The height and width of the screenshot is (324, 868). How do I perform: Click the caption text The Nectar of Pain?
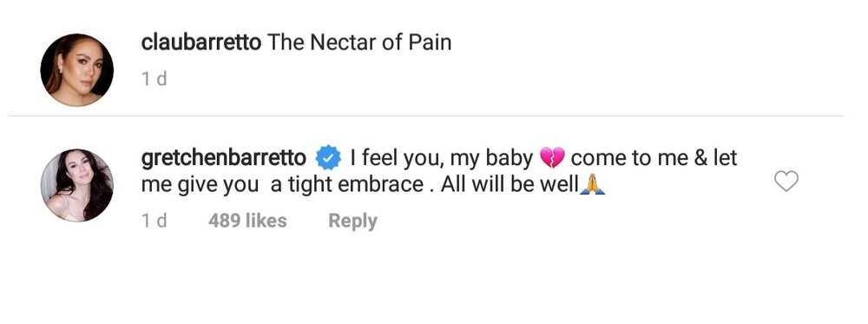(359, 43)
